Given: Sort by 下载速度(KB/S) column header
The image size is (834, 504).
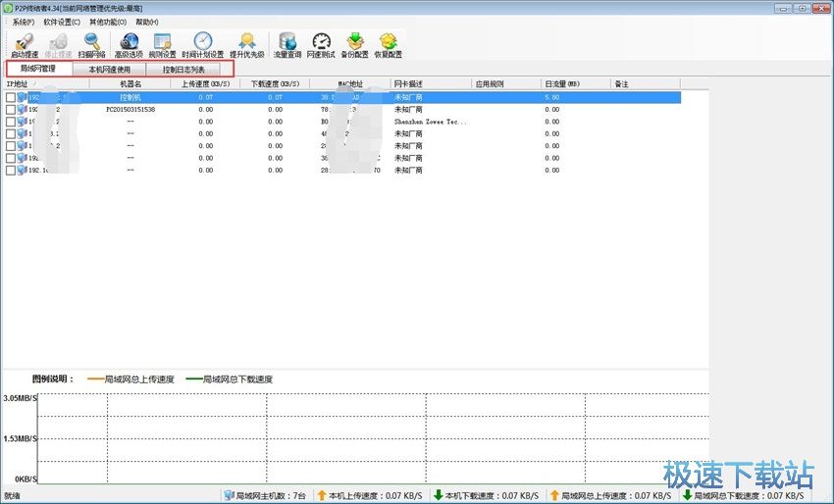Looking at the screenshot, I should pos(275,84).
